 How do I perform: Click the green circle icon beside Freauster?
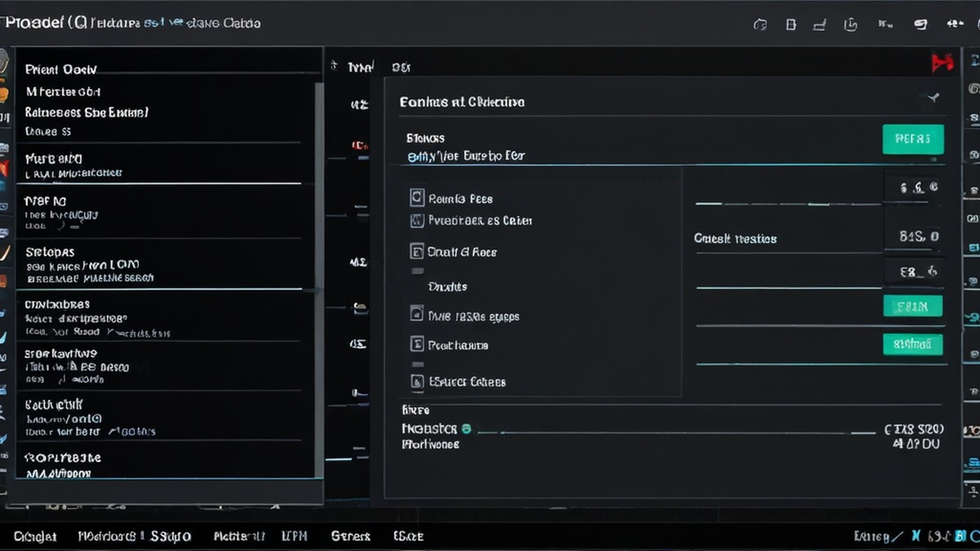(x=466, y=428)
